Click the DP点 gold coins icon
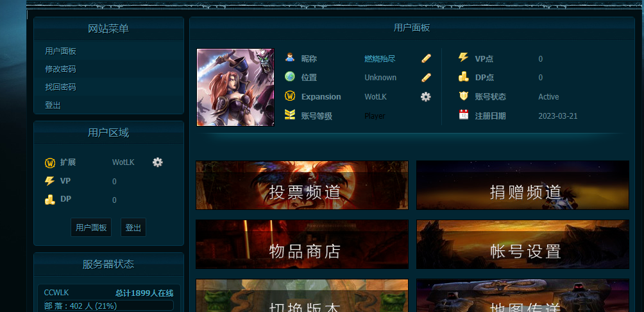 point(463,77)
